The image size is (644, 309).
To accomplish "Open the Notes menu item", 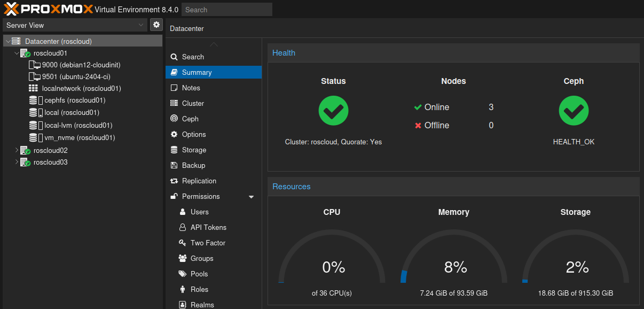I will pyautogui.click(x=214, y=88).
